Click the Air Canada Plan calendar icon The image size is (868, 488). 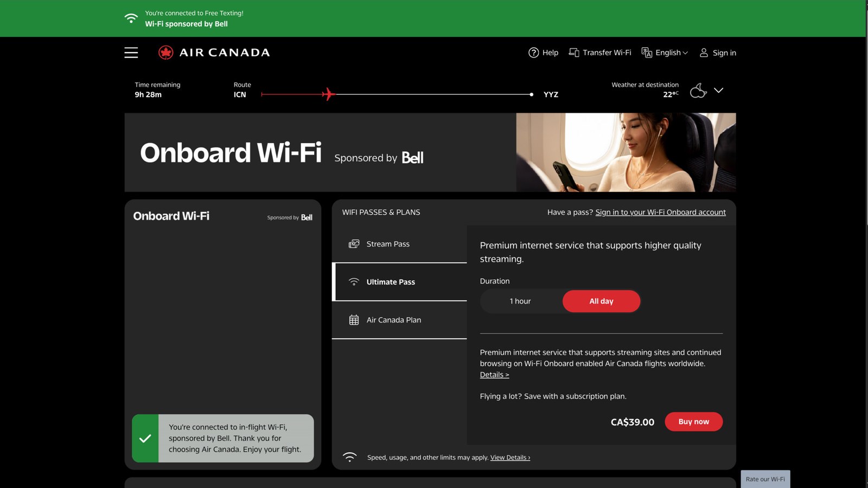[x=354, y=320]
